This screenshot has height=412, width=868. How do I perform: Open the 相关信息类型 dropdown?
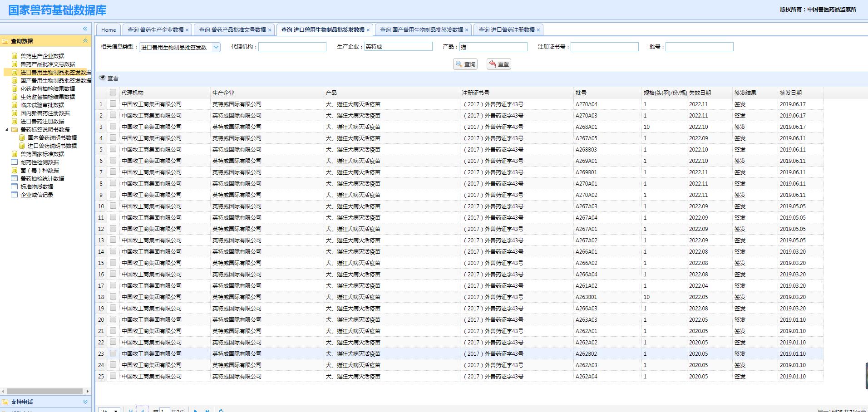pyautogui.click(x=216, y=47)
